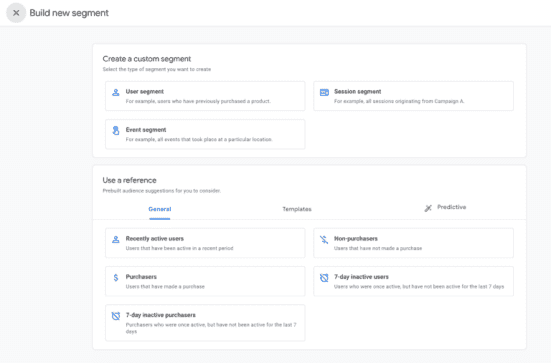Click 'Prebuilt audience suggestions for you to consider' text

pyautogui.click(x=162, y=191)
